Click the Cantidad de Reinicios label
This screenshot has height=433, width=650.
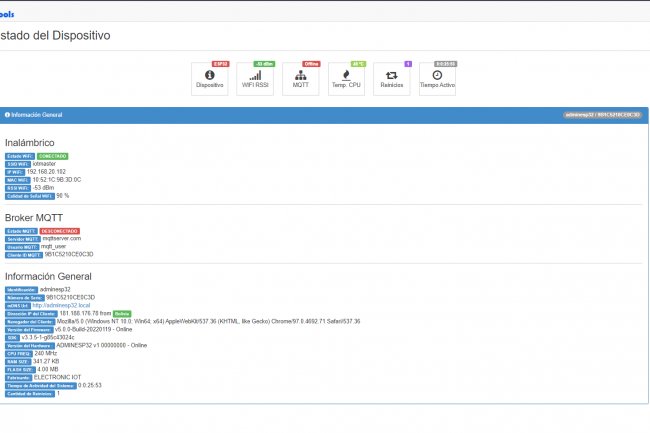point(30,393)
